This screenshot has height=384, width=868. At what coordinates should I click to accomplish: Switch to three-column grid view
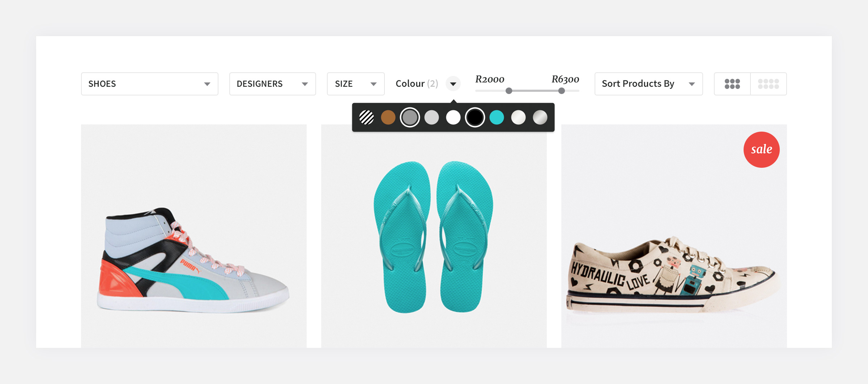(x=732, y=84)
